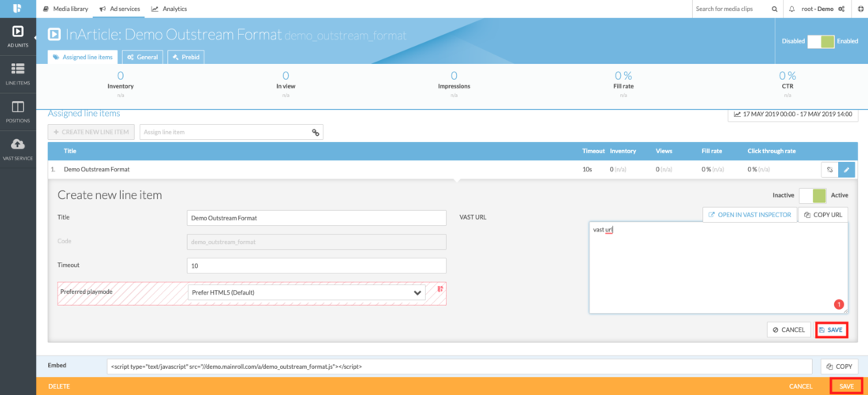
Task: Open the Positions sidebar section
Action: coord(17,111)
